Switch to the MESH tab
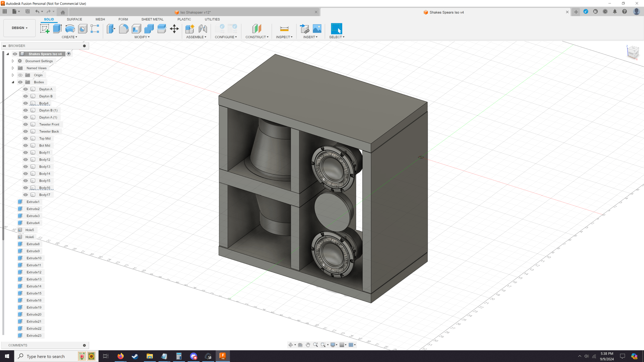644x362 pixels. point(100,19)
